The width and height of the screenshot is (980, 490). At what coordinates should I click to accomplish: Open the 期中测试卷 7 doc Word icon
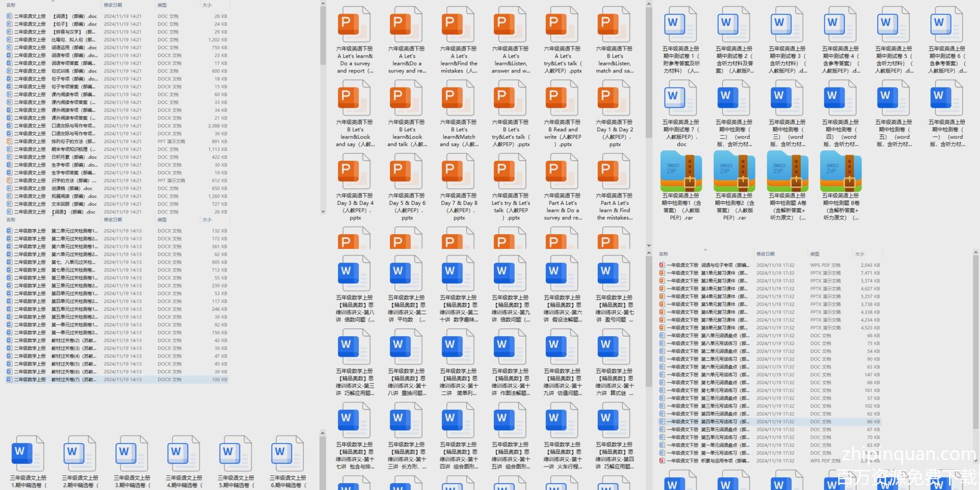(x=681, y=98)
